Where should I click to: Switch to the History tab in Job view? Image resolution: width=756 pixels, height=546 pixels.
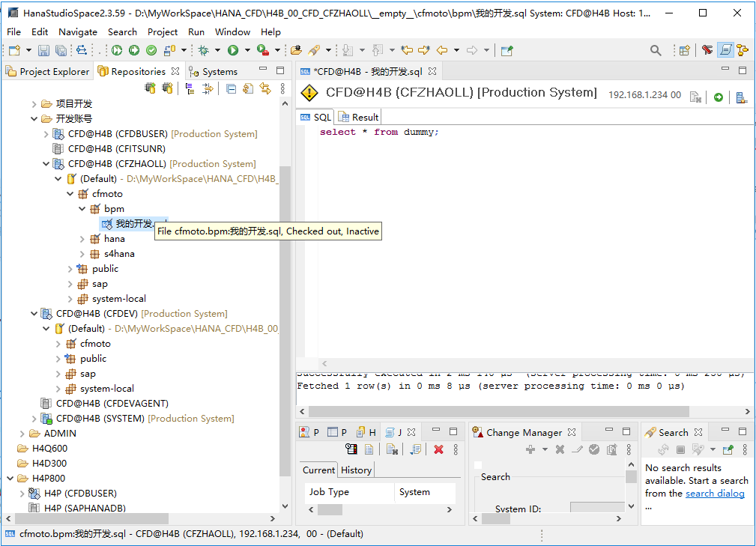(357, 470)
